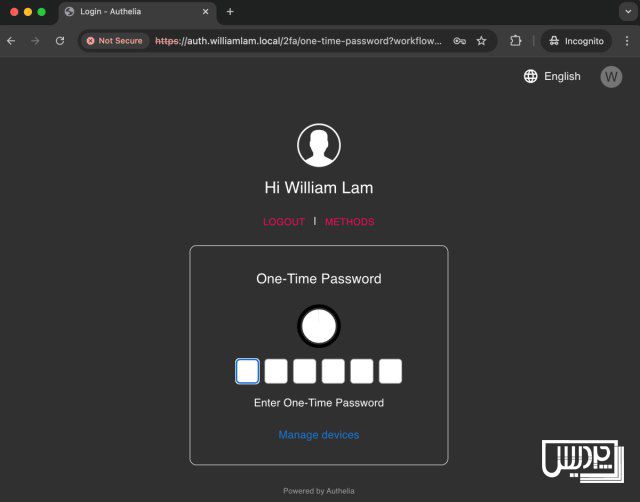Click the browser back arrow

pyautogui.click(x=11, y=41)
